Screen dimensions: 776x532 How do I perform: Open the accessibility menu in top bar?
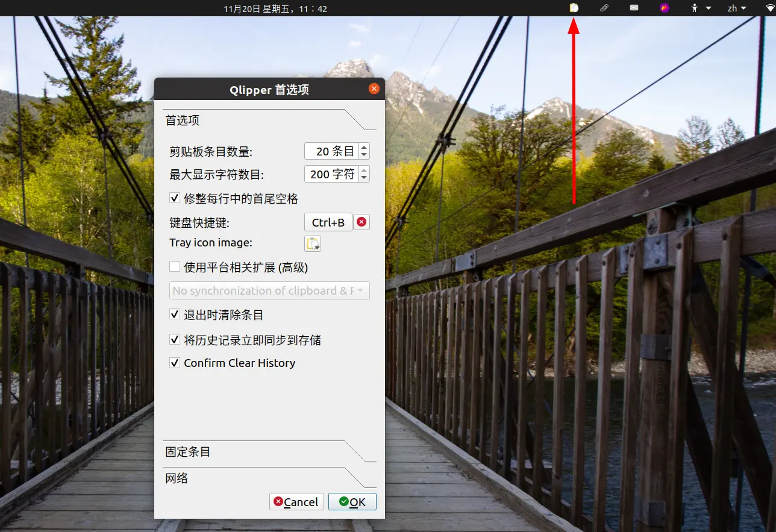(701, 8)
